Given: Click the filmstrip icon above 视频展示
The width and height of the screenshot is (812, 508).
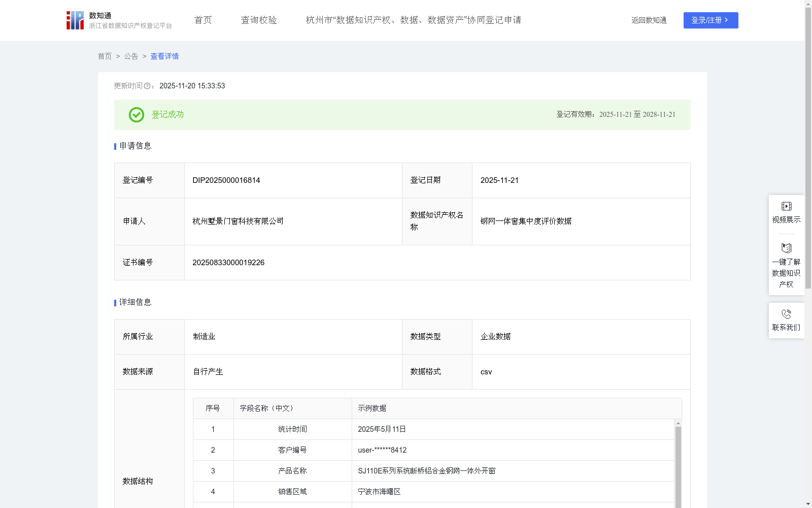Looking at the screenshot, I should (786, 206).
